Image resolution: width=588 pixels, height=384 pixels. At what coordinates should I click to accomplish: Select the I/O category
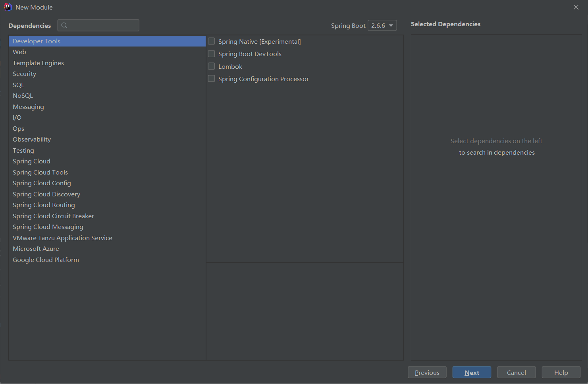[107, 118]
